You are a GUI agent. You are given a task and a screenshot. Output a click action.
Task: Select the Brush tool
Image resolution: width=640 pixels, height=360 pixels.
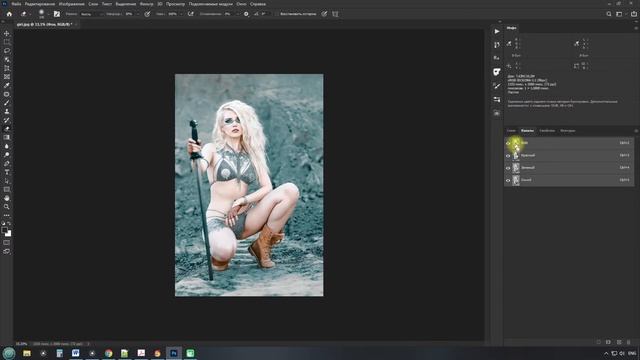coord(7,103)
